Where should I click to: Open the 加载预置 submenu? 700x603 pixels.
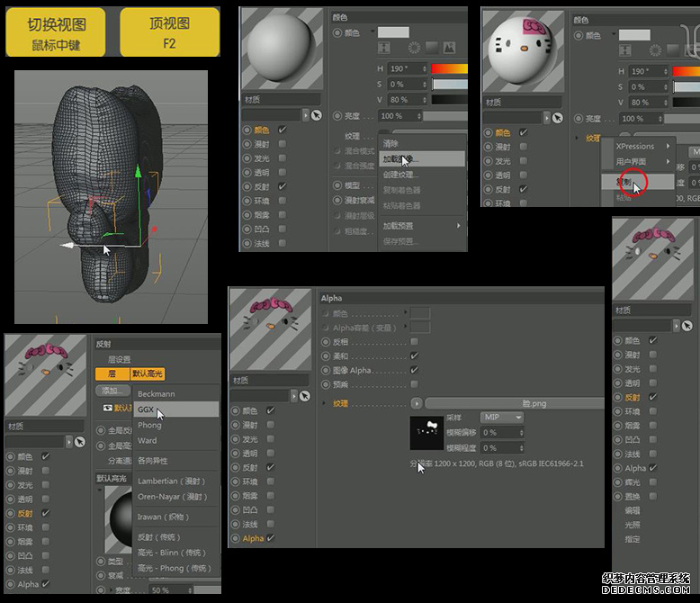(421, 226)
